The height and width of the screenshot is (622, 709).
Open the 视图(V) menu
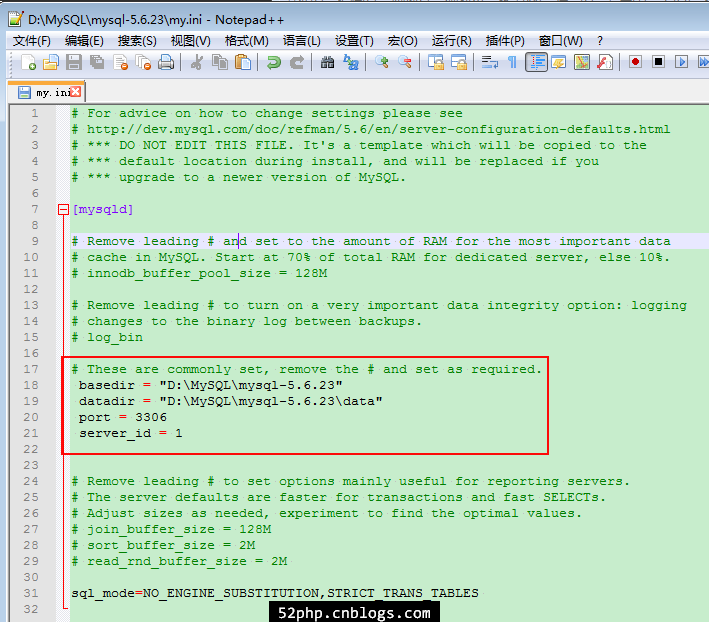click(190, 41)
